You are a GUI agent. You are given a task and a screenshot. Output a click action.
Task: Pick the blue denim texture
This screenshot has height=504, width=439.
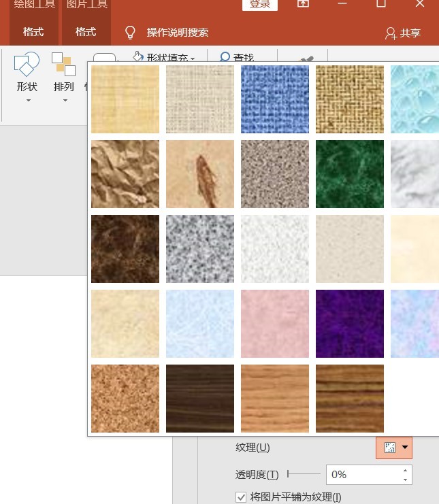click(275, 99)
